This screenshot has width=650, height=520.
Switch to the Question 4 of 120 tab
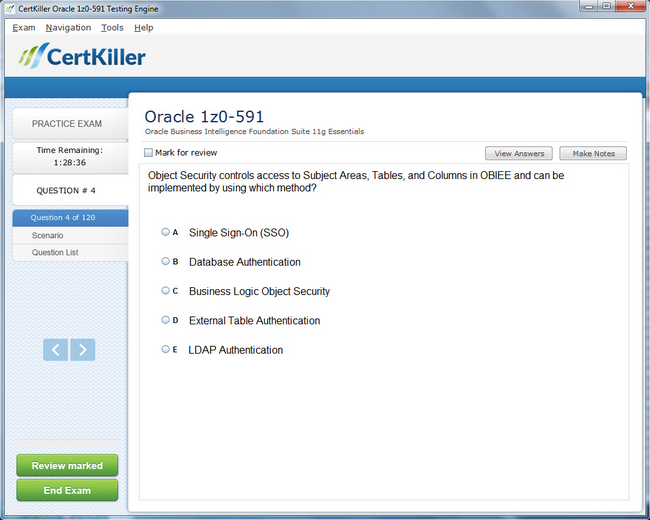pyautogui.click(x=70, y=218)
